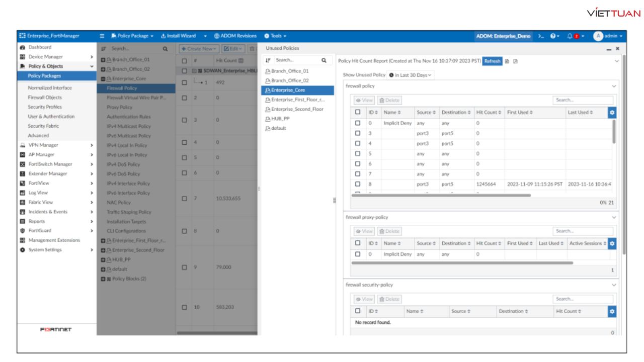
Task: Check the box for firewall policy ID 8
Action: click(x=358, y=185)
